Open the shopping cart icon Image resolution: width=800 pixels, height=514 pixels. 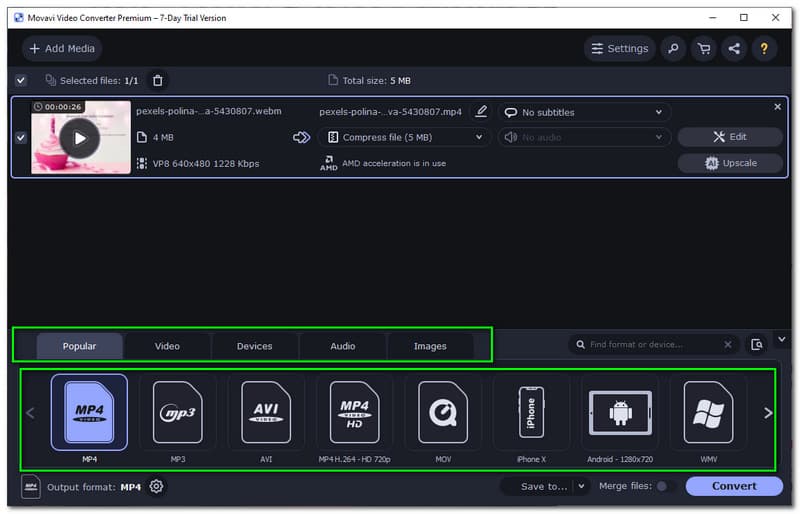click(x=704, y=48)
